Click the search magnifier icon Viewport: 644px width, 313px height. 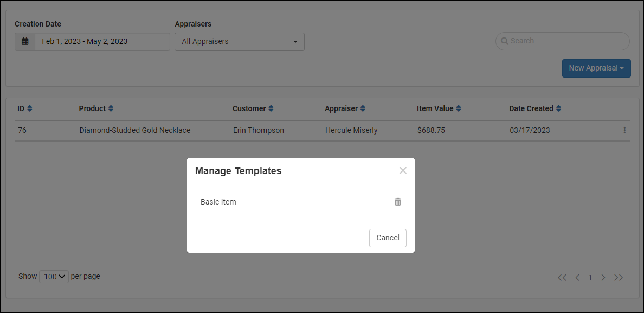pyautogui.click(x=505, y=41)
